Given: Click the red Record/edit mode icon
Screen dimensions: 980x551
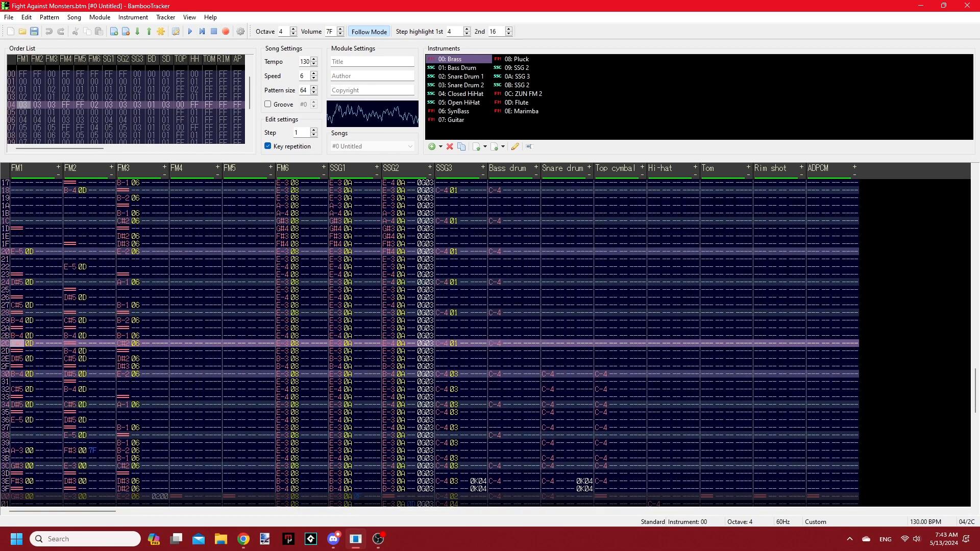Looking at the screenshot, I should tap(226, 32).
